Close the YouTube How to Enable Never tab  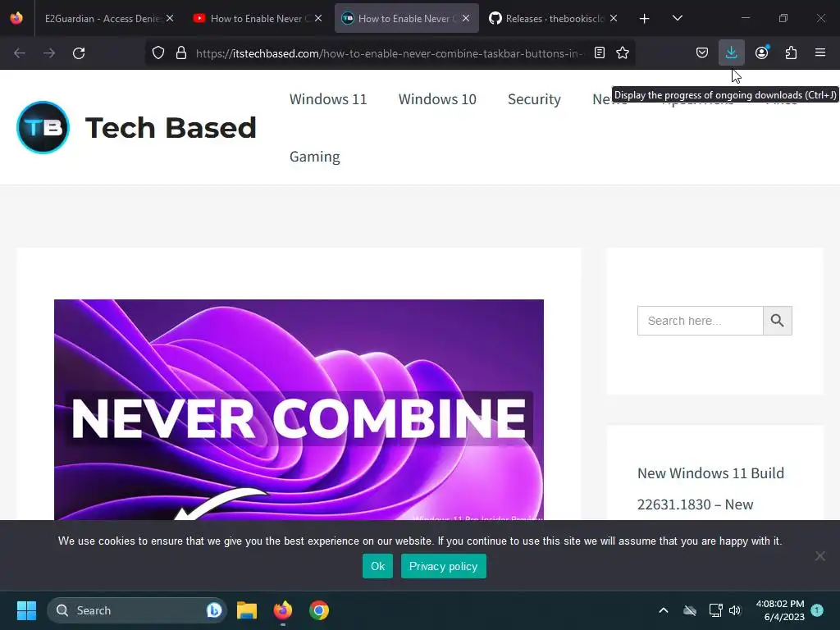click(318, 18)
